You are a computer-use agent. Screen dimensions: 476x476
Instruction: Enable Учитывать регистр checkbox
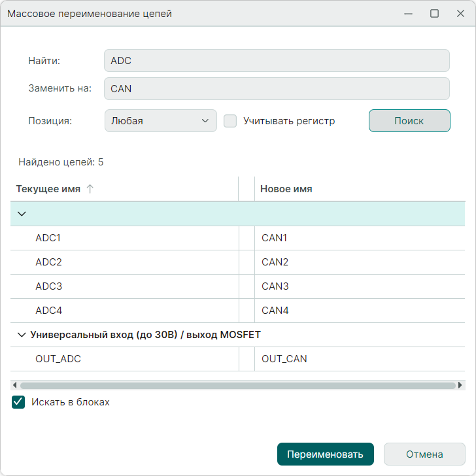(x=230, y=121)
